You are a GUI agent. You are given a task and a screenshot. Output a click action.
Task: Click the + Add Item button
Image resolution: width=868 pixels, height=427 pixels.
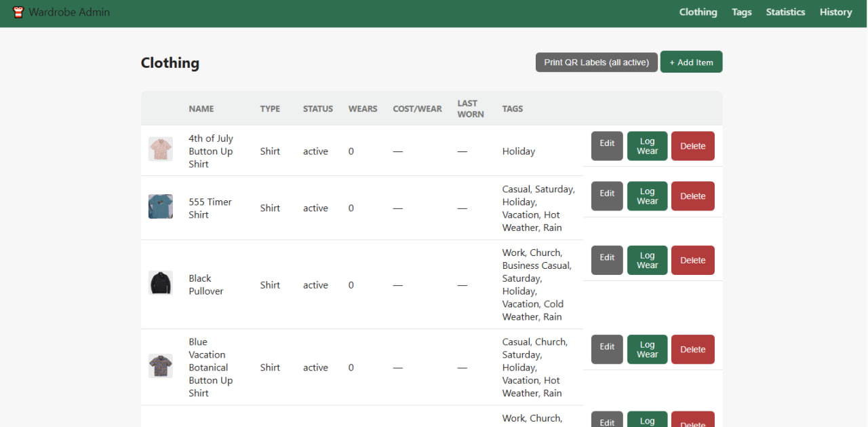pyautogui.click(x=691, y=62)
